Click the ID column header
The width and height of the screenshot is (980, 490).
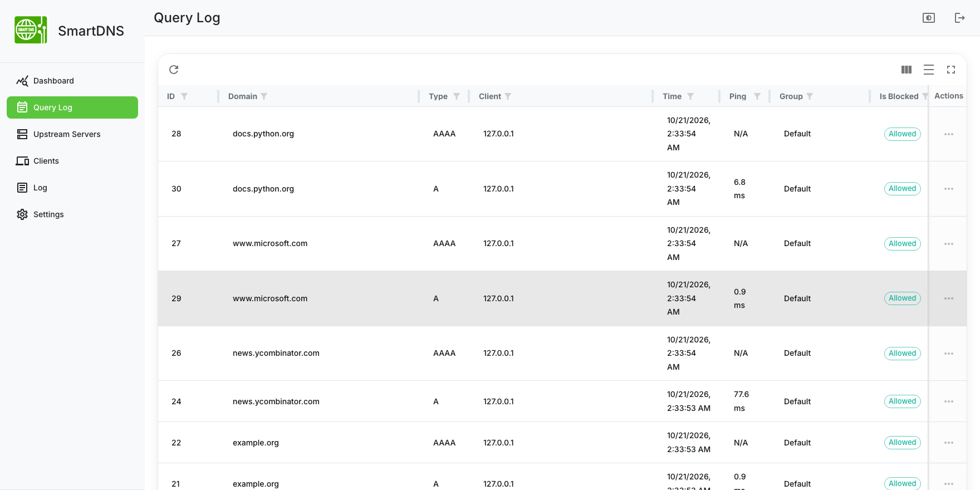tap(171, 96)
